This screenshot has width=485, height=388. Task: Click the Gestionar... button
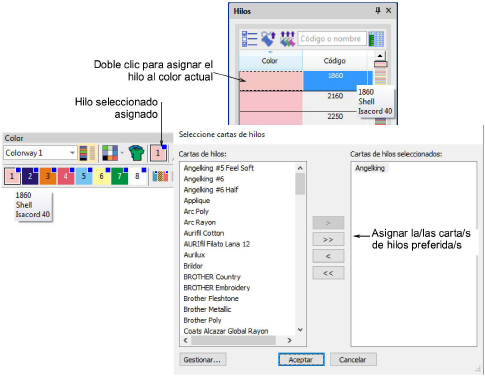click(203, 360)
